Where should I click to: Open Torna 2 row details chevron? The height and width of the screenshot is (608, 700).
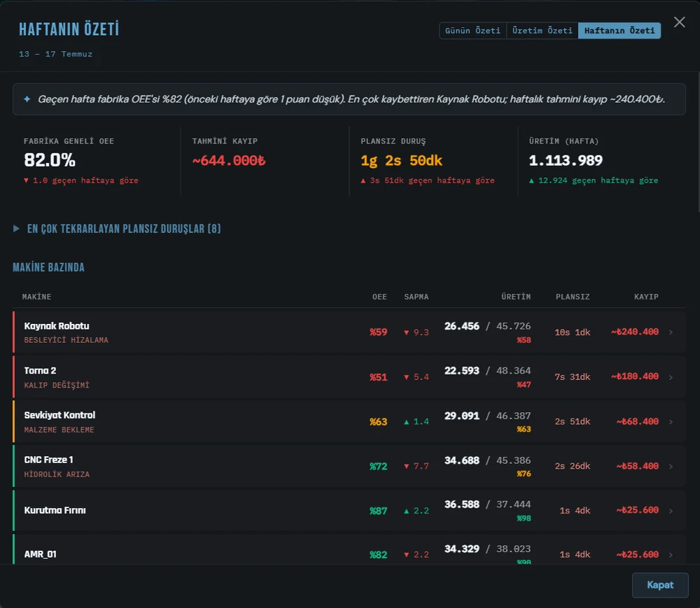point(671,377)
